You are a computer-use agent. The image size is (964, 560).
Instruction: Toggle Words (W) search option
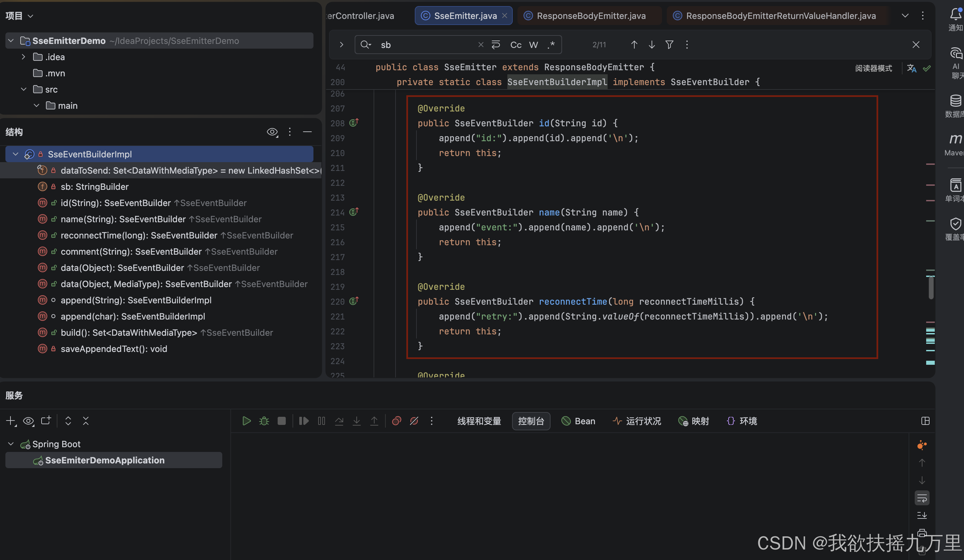pos(533,45)
